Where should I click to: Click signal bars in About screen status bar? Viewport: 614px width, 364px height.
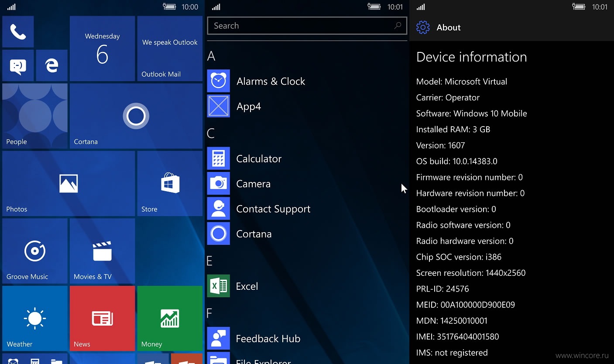click(x=421, y=7)
